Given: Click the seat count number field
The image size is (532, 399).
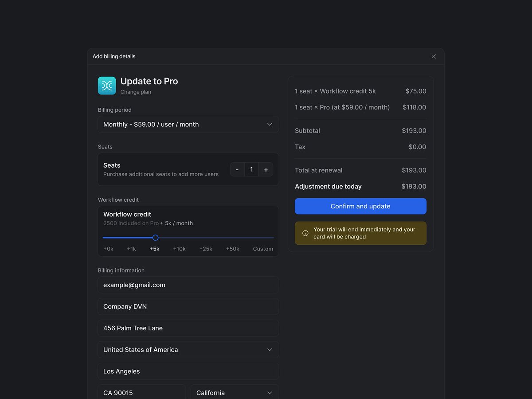Looking at the screenshot, I should [251, 169].
